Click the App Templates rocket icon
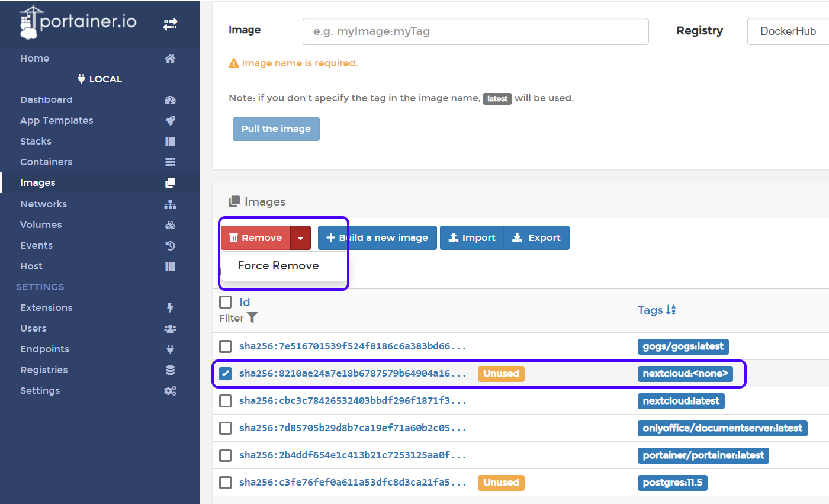This screenshot has width=829, height=504. (x=170, y=121)
